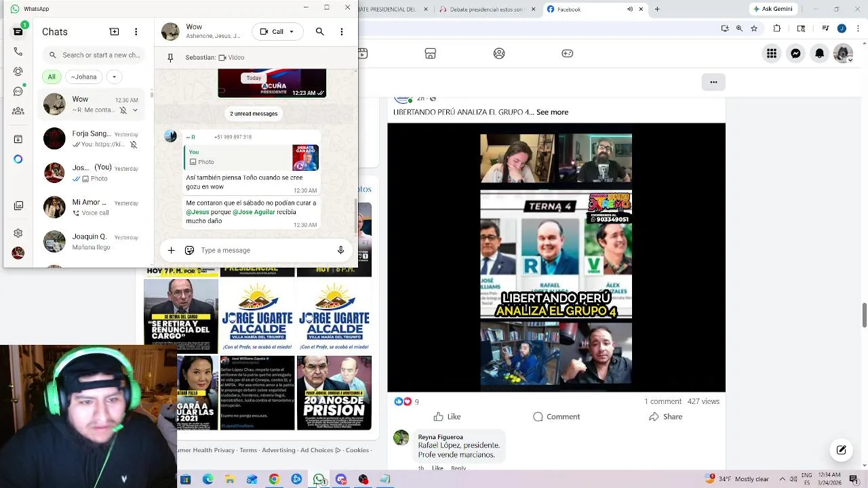The width and height of the screenshot is (868, 488).
Task: Click the Facebook page vertical scrollbar
Action: 864,316
